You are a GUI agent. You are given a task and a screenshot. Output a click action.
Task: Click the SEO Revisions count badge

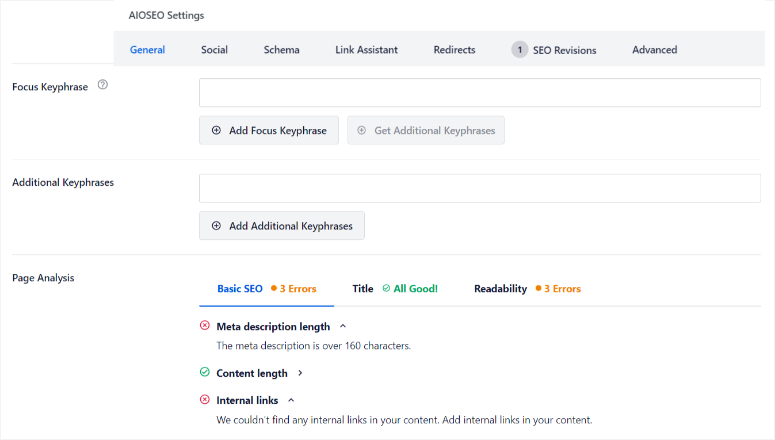520,50
